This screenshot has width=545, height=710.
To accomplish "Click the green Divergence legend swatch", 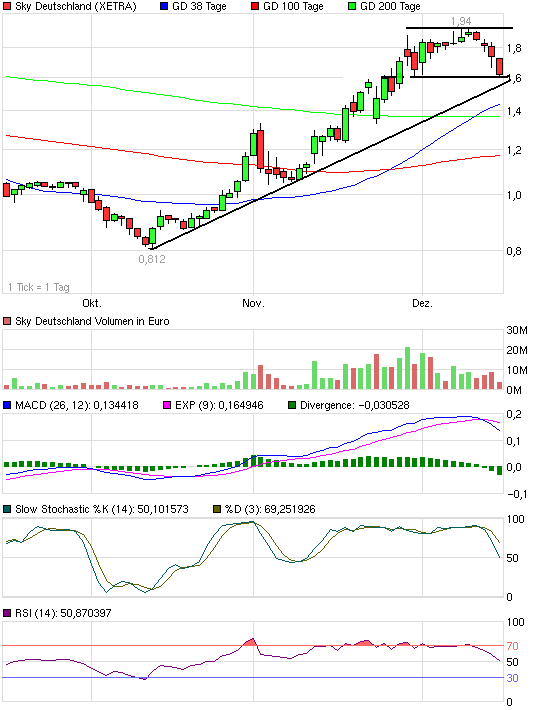I will pos(292,405).
